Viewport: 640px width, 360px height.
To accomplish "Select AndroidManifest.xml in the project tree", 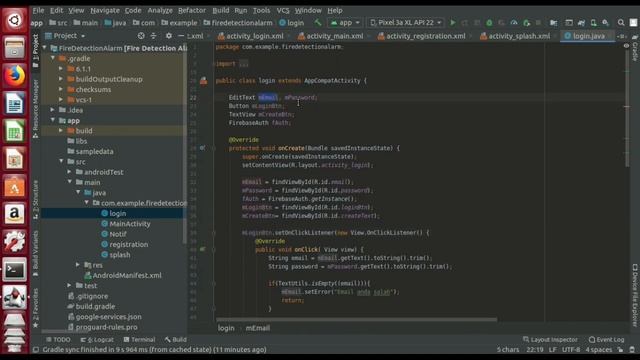I will [122, 276].
